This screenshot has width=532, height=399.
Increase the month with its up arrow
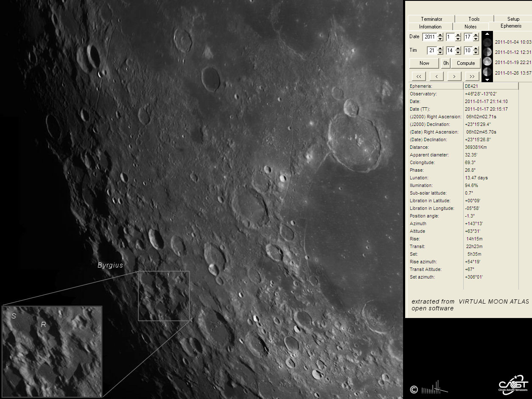pyautogui.click(x=458, y=35)
